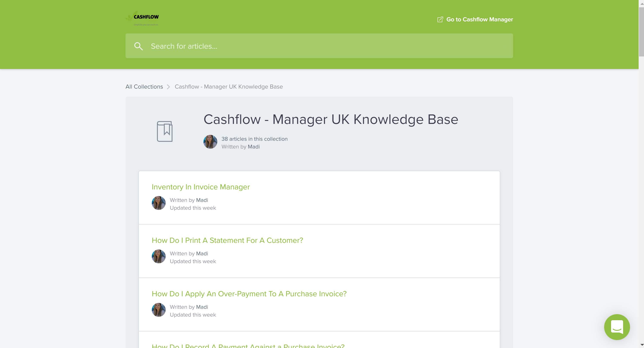
Task: Click Updated this week under Inventory In Invoice Manager
Action: [193, 208]
